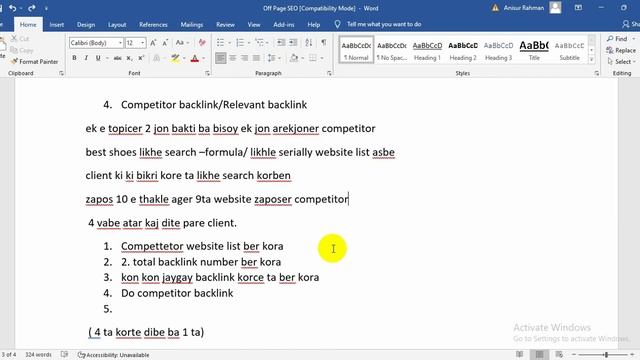Viewport: 640px width, 360px height.
Task: Open highlight color dropdown arrow
Action: pos(184,58)
